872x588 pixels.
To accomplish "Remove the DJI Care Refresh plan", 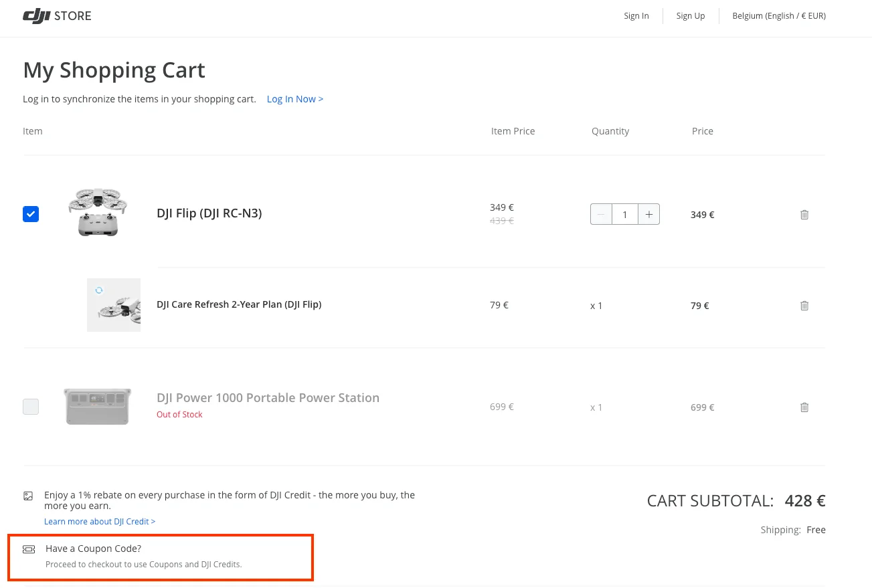I will click(x=804, y=305).
